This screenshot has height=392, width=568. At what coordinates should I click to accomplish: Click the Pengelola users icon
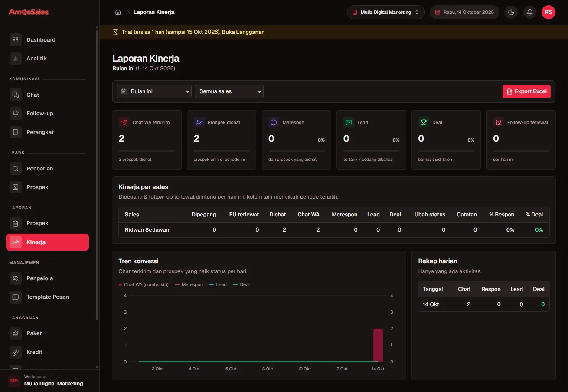[16, 278]
